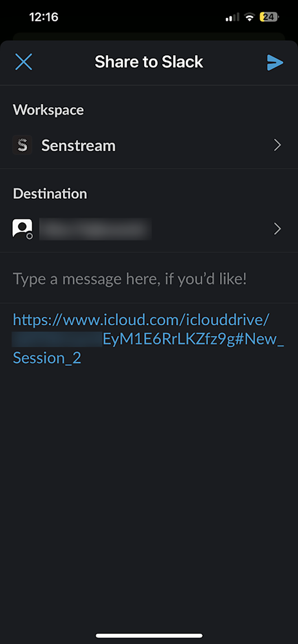Tap the destination contact avatar icon
This screenshot has height=644, width=298.
[22, 229]
